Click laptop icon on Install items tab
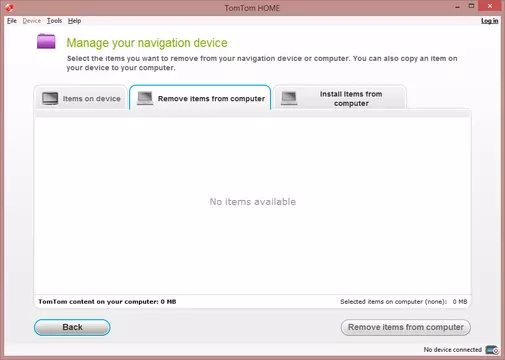This screenshot has width=505, height=360. (289, 98)
